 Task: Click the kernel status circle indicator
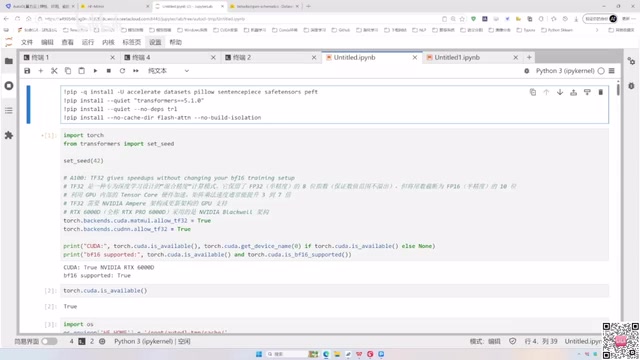point(601,71)
